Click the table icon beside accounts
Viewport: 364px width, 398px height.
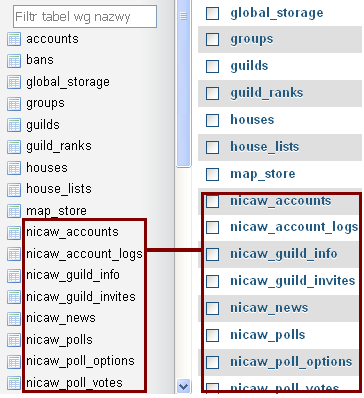[14, 39]
